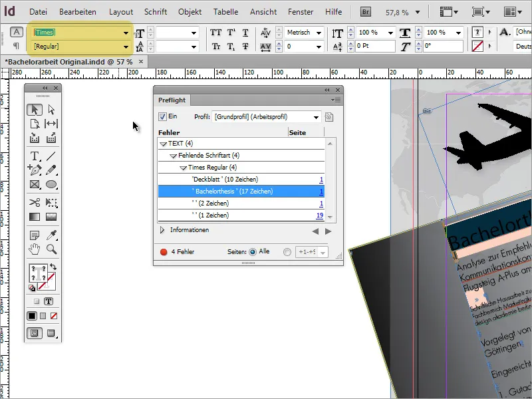The image size is (532, 399).
Task: Click the Strikethrough button
Action: pos(245,47)
